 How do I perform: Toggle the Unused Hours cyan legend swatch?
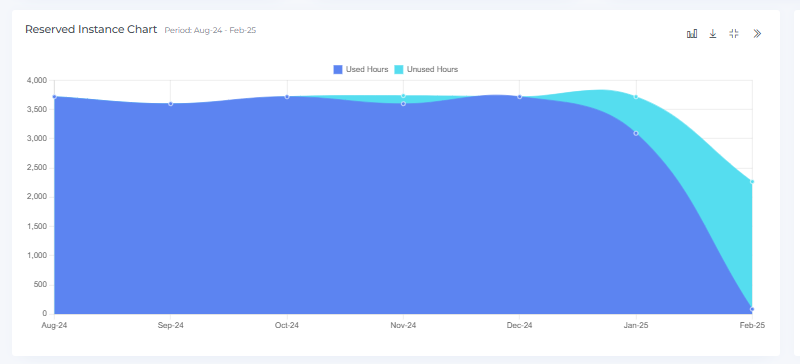pyautogui.click(x=399, y=69)
